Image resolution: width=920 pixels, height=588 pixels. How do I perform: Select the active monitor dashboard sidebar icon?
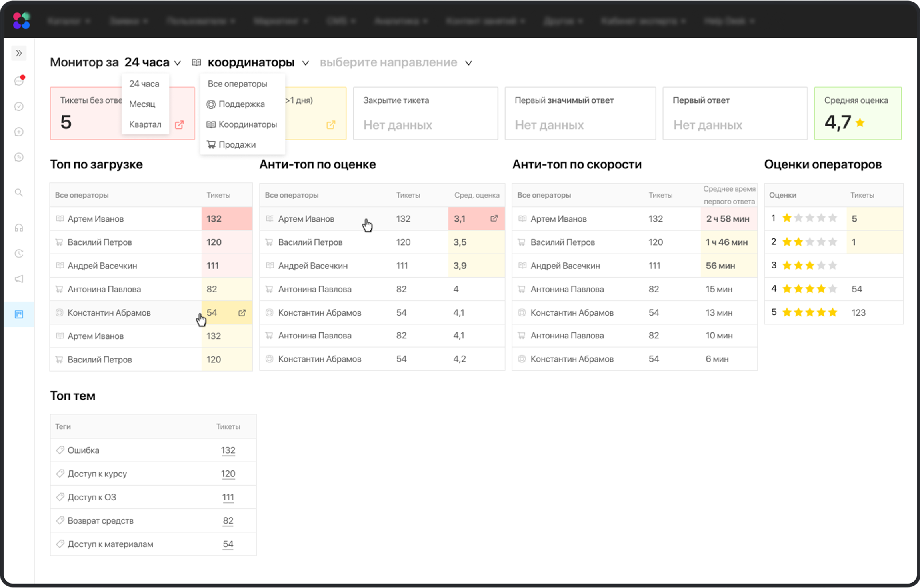(x=19, y=314)
